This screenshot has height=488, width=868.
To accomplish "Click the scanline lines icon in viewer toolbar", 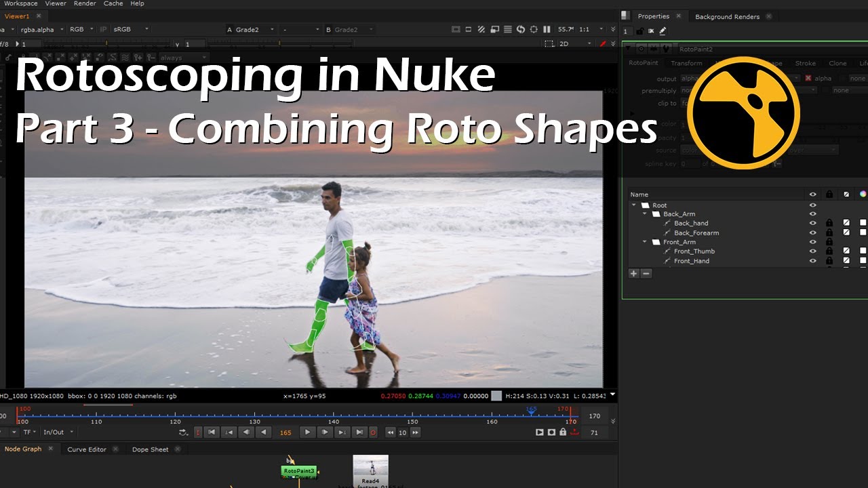I will click(x=508, y=29).
